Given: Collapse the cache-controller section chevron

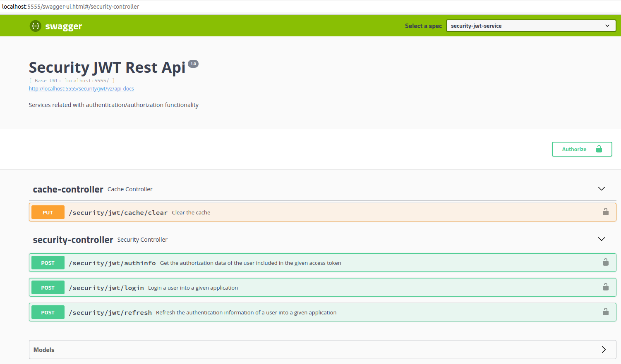Looking at the screenshot, I should (602, 189).
